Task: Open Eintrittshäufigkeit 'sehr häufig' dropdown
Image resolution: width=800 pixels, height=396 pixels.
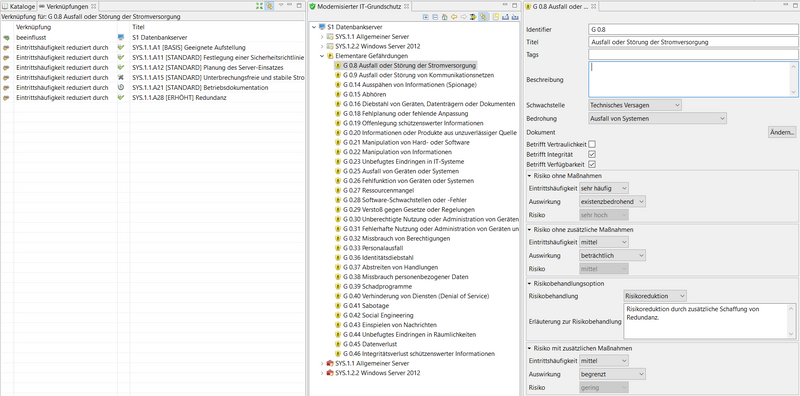Action: coord(604,188)
